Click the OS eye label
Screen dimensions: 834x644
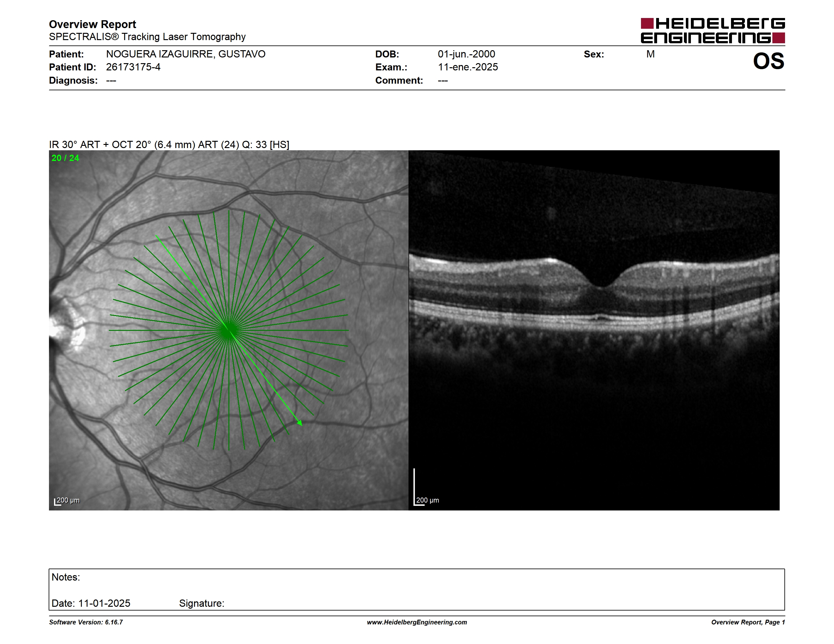(x=768, y=61)
